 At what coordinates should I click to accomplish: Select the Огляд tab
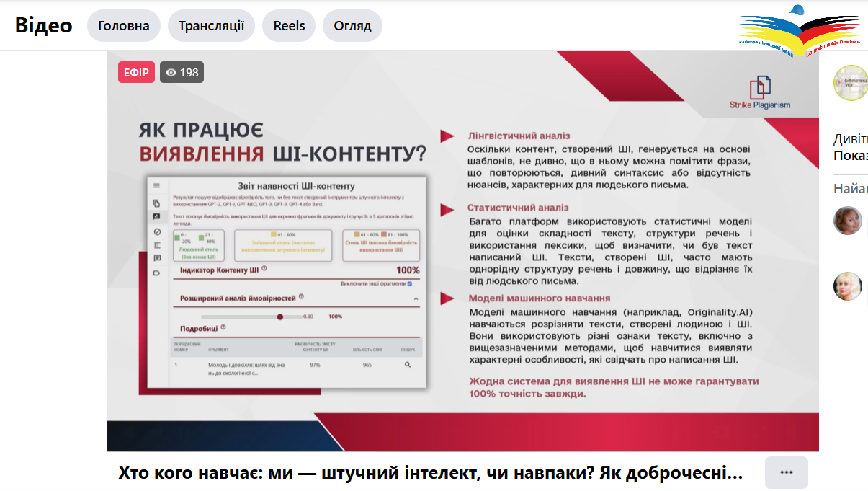tap(352, 26)
